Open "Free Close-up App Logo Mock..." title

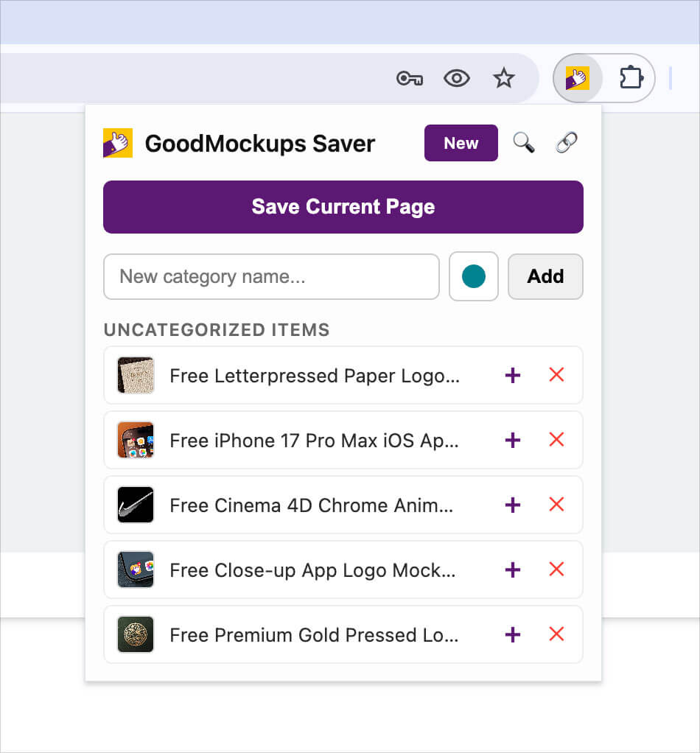click(x=312, y=570)
